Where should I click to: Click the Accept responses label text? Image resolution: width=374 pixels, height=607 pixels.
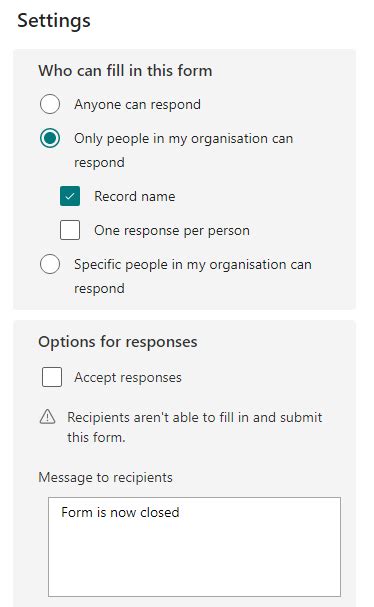(x=128, y=377)
